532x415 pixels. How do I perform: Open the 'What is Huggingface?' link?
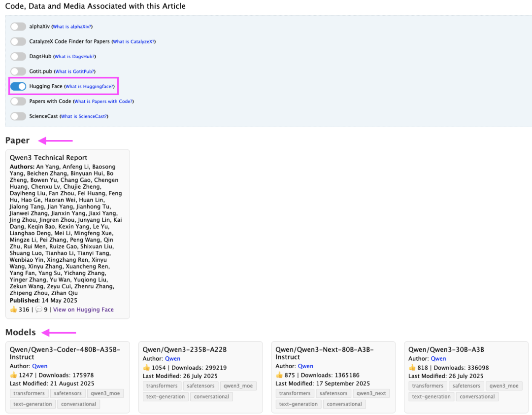[90, 86]
